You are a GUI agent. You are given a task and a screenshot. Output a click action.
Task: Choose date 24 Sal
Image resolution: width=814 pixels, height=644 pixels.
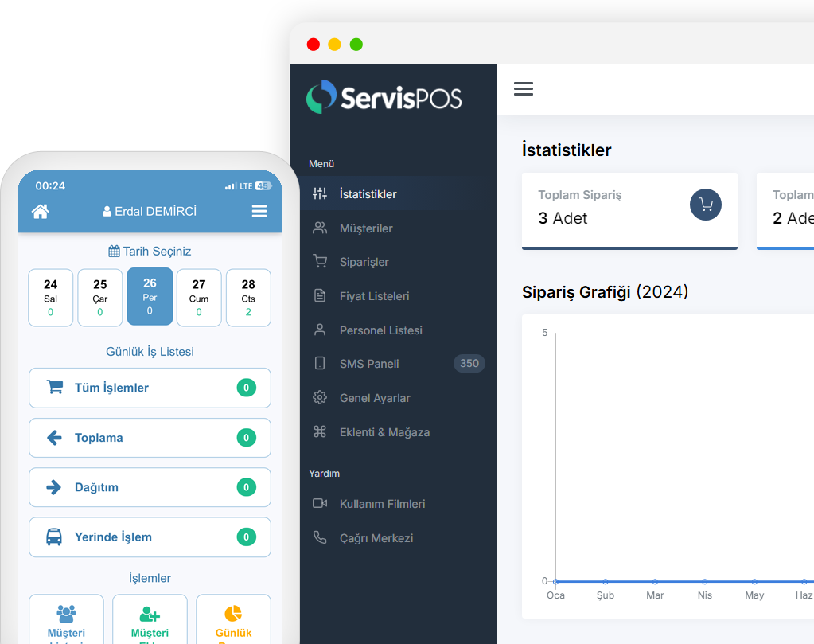(x=51, y=298)
